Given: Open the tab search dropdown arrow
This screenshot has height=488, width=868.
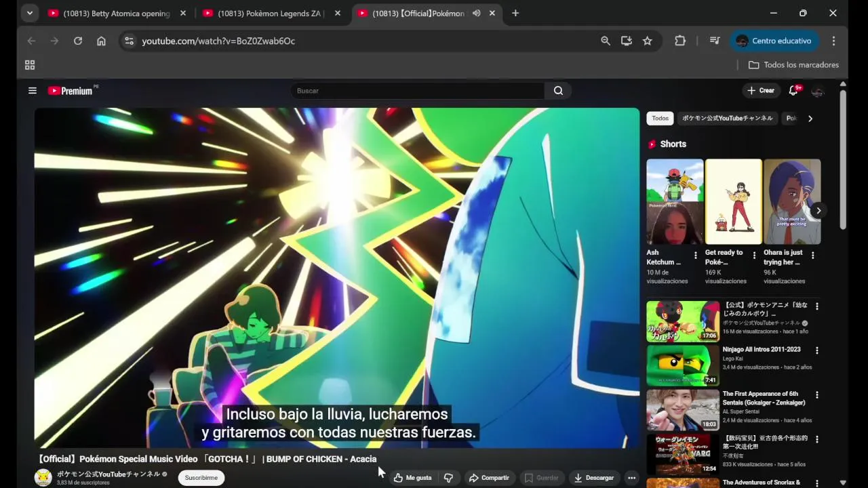Looking at the screenshot, I should [29, 13].
